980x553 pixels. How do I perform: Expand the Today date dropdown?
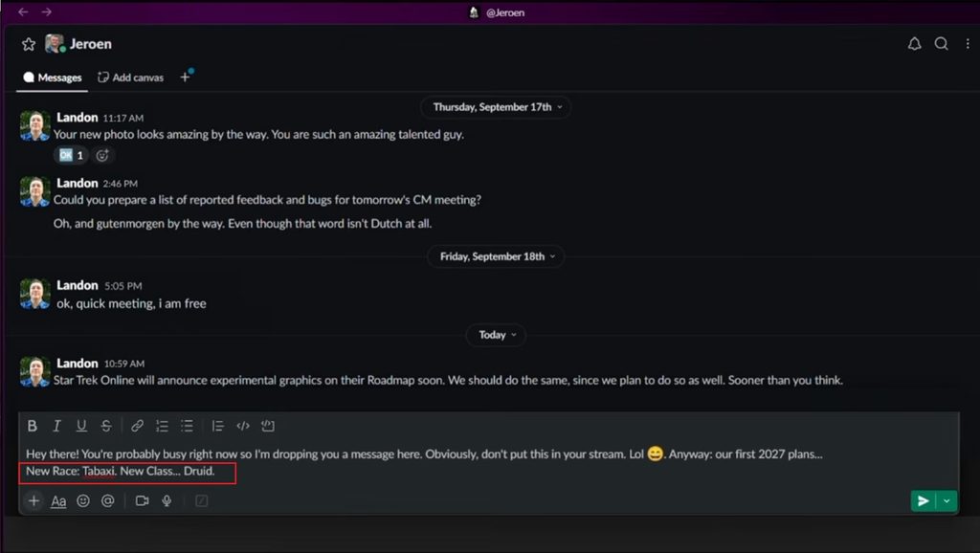tap(497, 335)
